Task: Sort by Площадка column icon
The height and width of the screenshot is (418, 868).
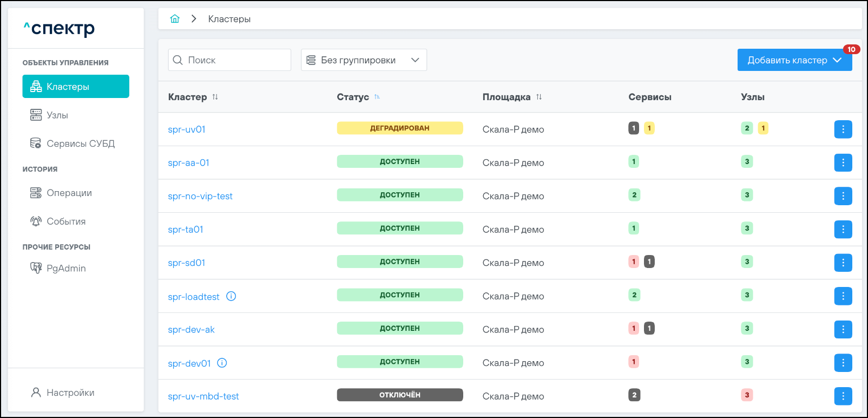Action: [x=539, y=97]
